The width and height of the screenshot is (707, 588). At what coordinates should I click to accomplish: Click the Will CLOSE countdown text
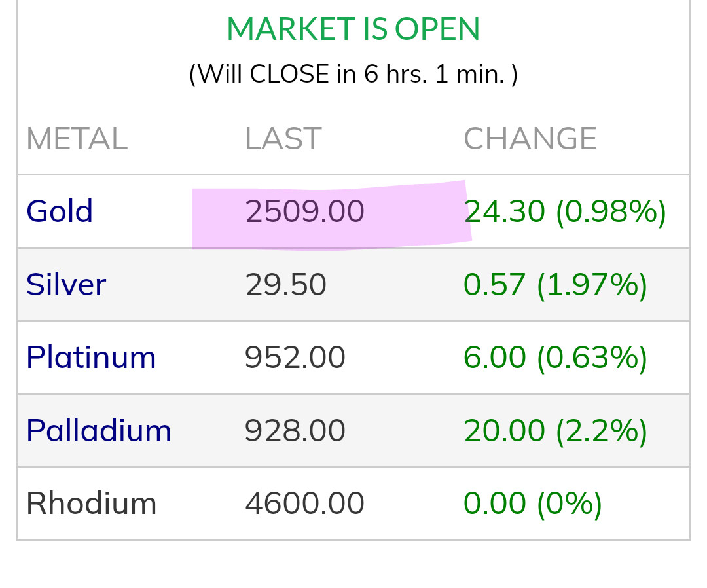(353, 74)
